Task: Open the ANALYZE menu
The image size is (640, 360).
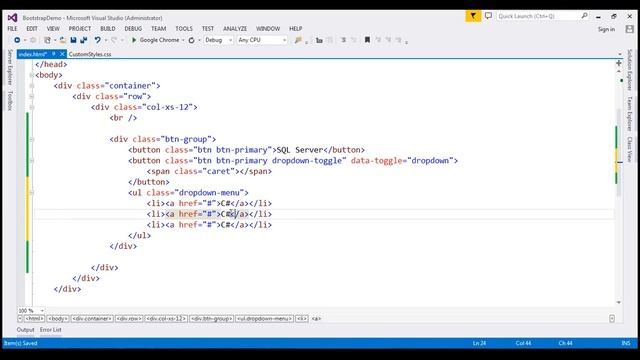Action: (235, 29)
